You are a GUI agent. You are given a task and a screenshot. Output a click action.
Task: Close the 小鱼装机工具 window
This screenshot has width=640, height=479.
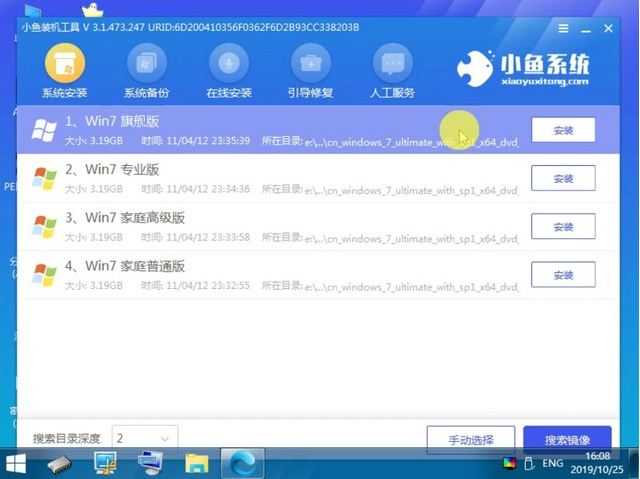[608, 28]
